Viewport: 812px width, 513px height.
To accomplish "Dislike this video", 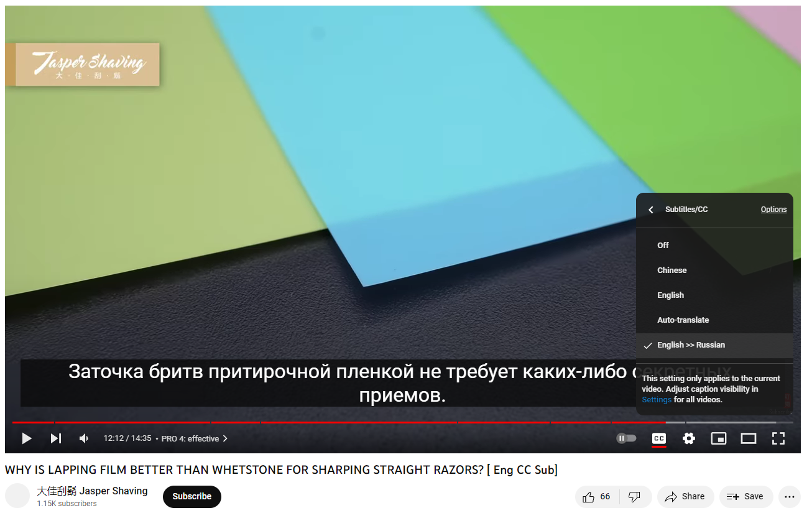I will pyautogui.click(x=634, y=496).
